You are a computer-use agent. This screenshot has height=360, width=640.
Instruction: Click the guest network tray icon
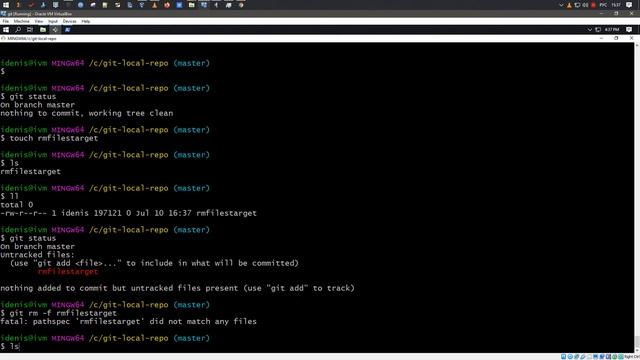pyautogui.click(x=598, y=30)
